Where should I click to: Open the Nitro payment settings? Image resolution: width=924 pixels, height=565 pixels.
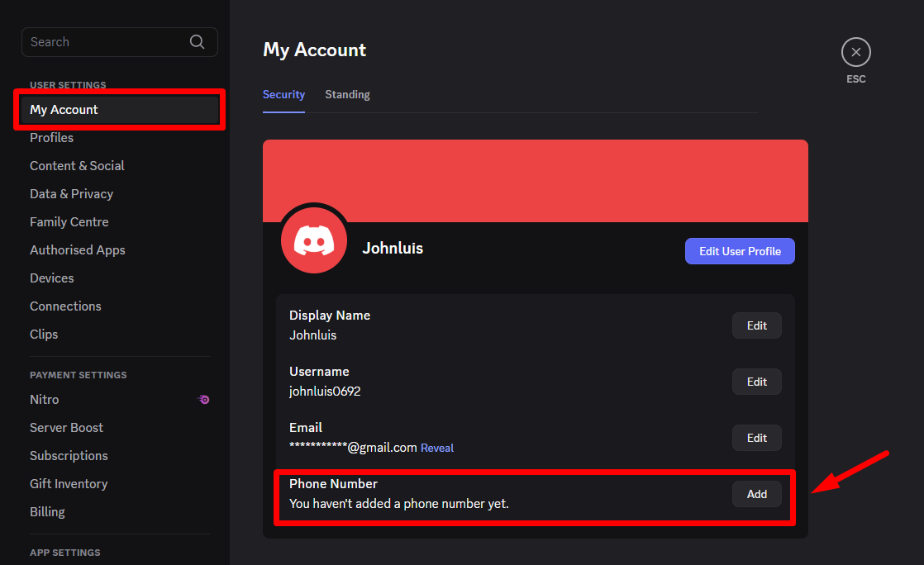[44, 400]
